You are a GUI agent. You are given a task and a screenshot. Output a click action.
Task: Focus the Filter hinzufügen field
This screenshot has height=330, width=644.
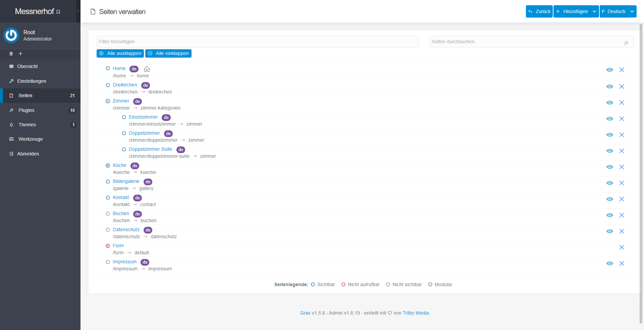257,42
